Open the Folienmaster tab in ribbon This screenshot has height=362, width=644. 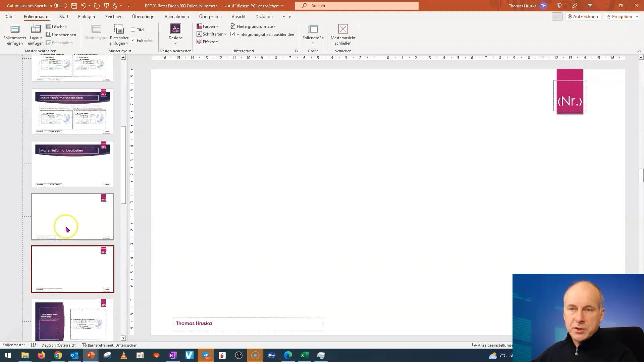tap(37, 16)
